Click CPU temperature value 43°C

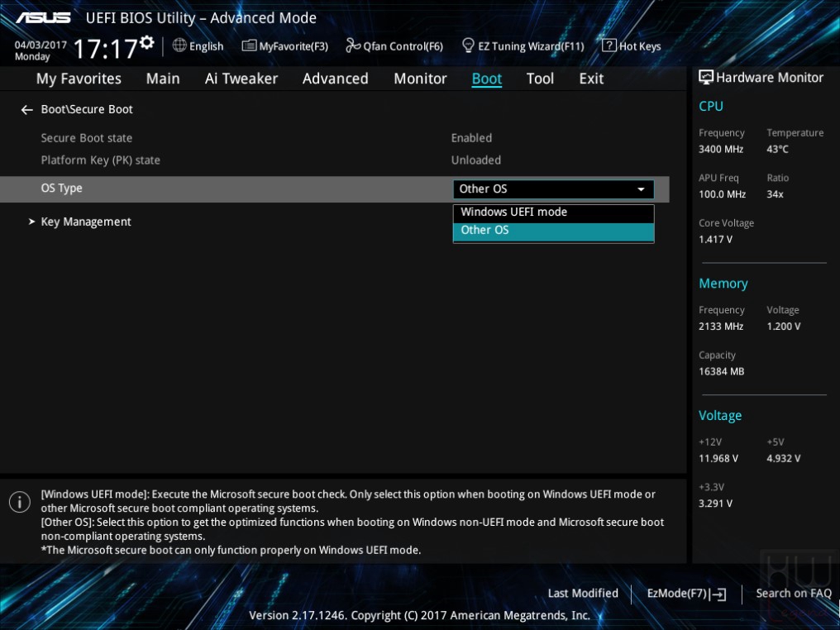[x=777, y=150]
